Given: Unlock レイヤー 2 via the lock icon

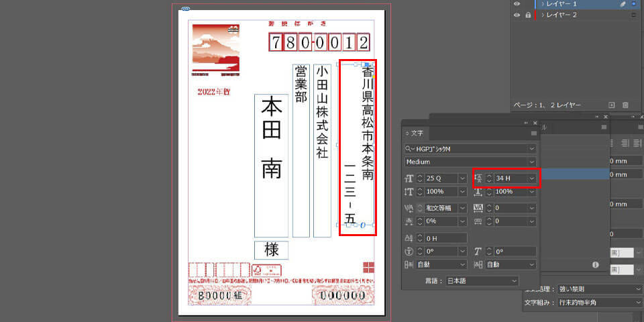Looking at the screenshot, I should click(x=527, y=15).
